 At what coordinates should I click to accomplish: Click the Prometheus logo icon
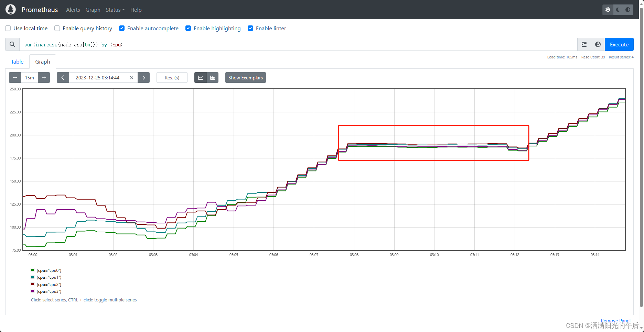coord(10,9)
